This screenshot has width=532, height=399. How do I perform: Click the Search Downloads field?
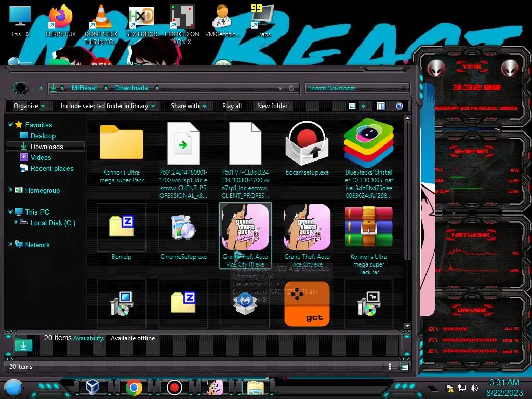[x=357, y=88]
